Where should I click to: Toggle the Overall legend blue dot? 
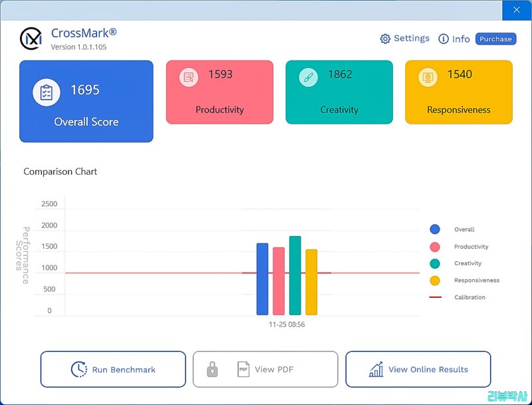click(435, 229)
